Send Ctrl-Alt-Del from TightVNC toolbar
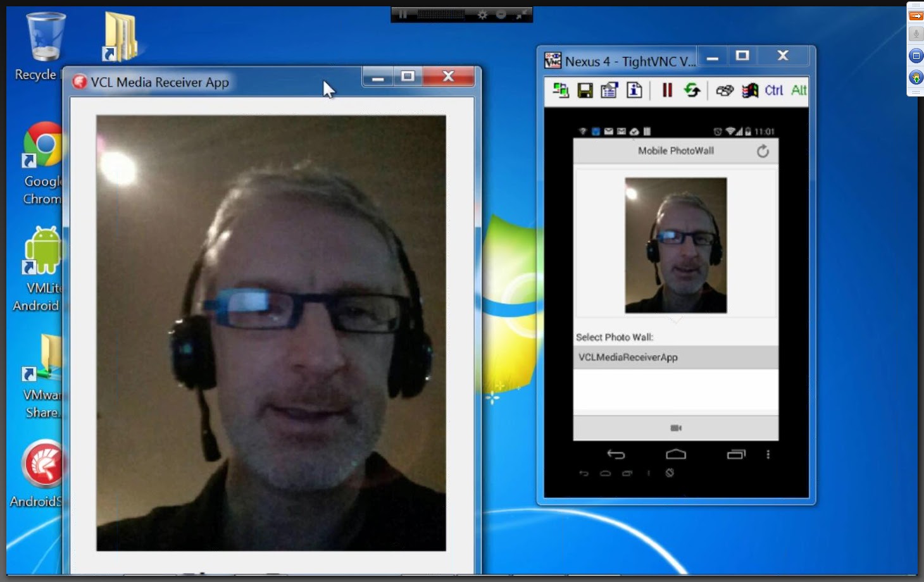Viewport: 924px width, 582px height. pos(725,91)
